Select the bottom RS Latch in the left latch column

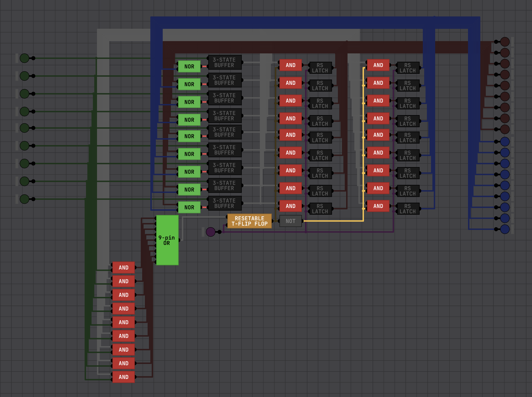pos(321,209)
